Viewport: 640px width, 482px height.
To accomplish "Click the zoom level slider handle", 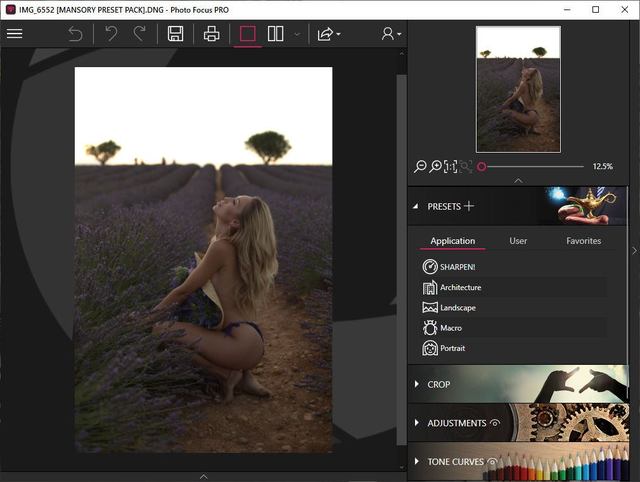I will pyautogui.click(x=481, y=166).
